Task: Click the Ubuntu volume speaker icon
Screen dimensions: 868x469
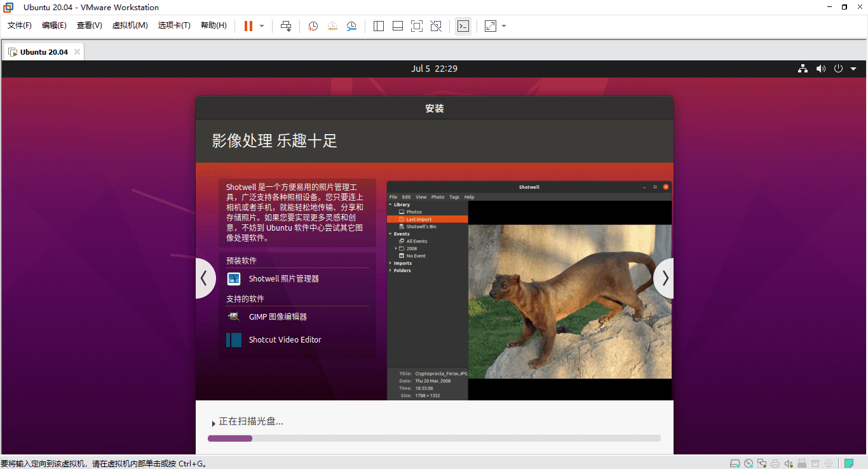Action: click(x=821, y=69)
